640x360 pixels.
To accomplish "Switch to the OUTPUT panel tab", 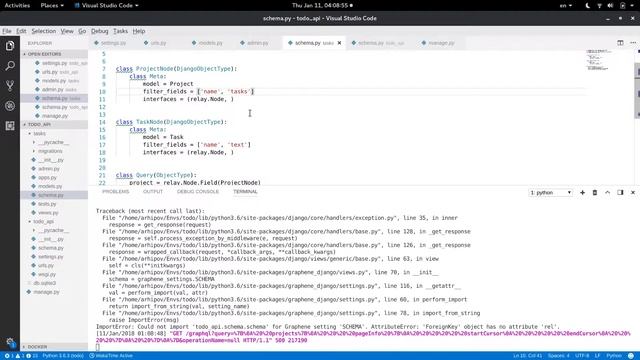I will coord(153,191).
